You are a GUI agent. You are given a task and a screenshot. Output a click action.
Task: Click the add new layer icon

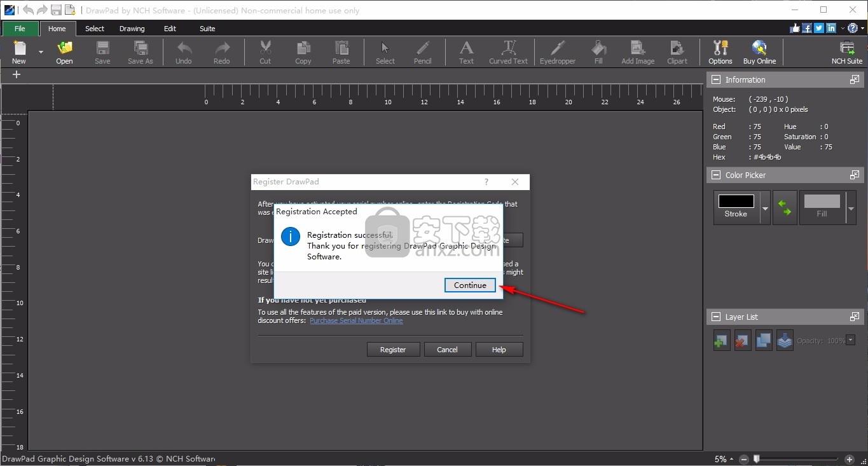[x=722, y=341]
